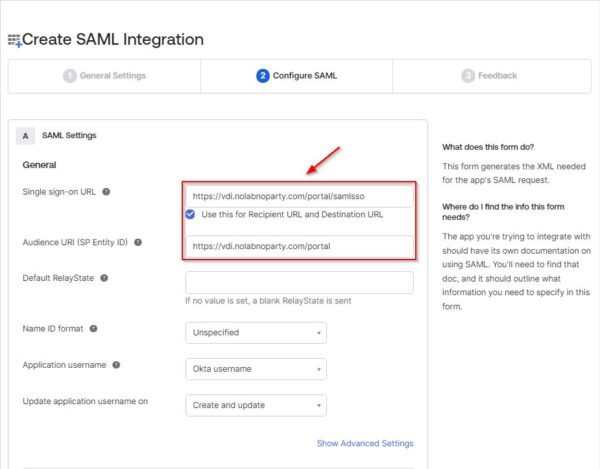Click the 'Single sign-on URL' label
600x469 pixels.
pyautogui.click(x=59, y=192)
